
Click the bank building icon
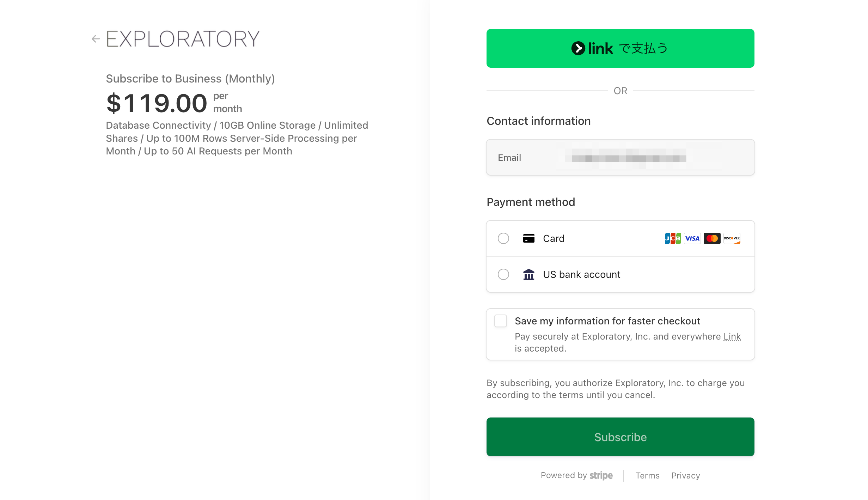pyautogui.click(x=528, y=274)
